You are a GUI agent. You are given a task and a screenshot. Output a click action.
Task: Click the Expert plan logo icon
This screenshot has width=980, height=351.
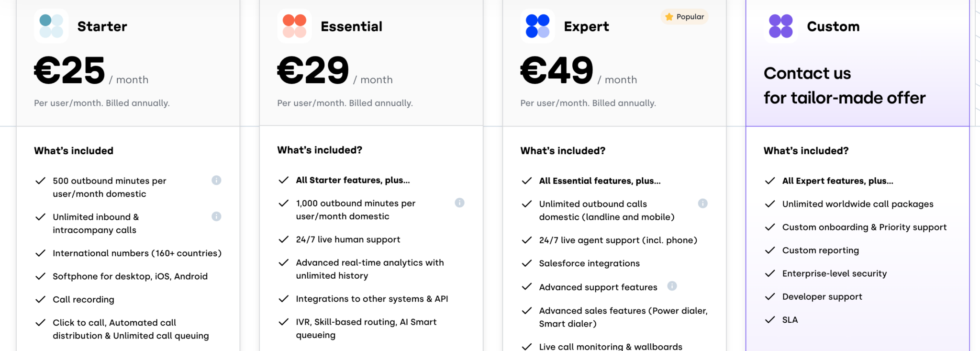point(537,26)
